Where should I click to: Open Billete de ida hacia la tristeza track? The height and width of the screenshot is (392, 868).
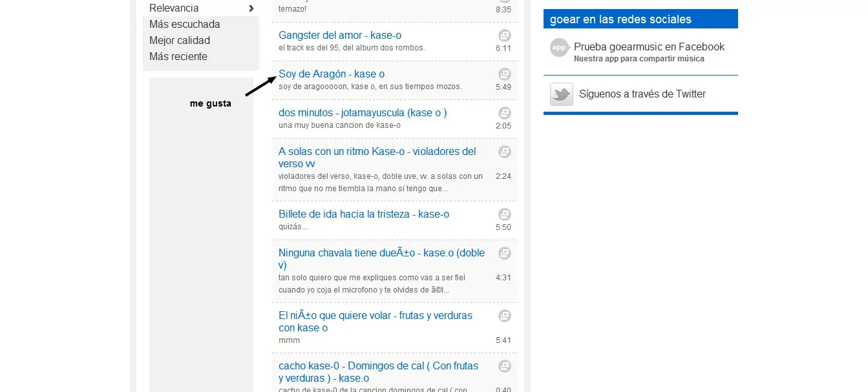tap(364, 214)
